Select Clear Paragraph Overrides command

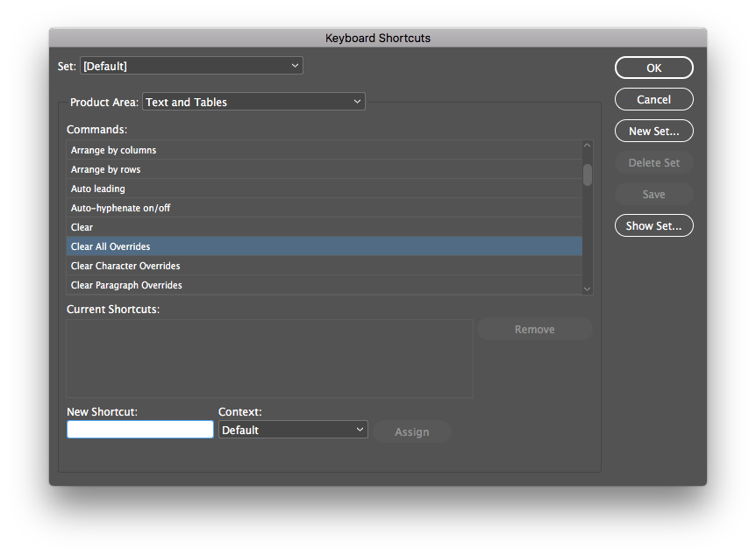[324, 285]
